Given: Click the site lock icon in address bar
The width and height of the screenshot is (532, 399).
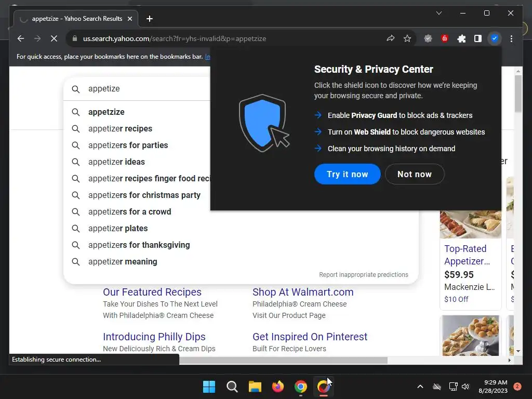Looking at the screenshot, I should click(x=75, y=38).
